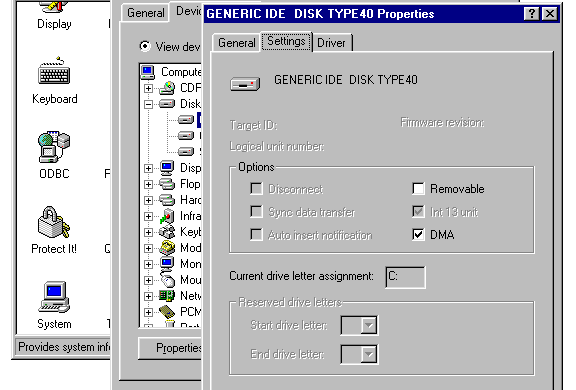Click the 'Current drive letter assignment:' label
This screenshot has width=576, height=390.
(302, 276)
